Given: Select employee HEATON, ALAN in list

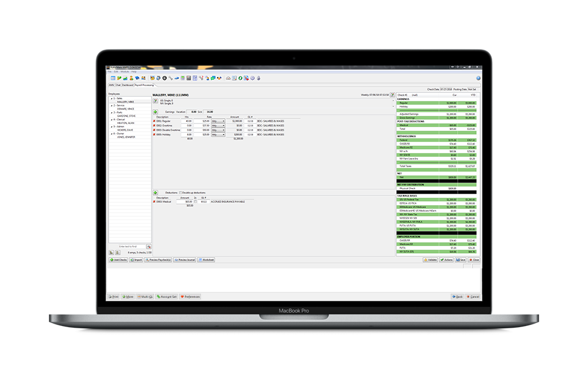Looking at the screenshot, I should tap(126, 123).
